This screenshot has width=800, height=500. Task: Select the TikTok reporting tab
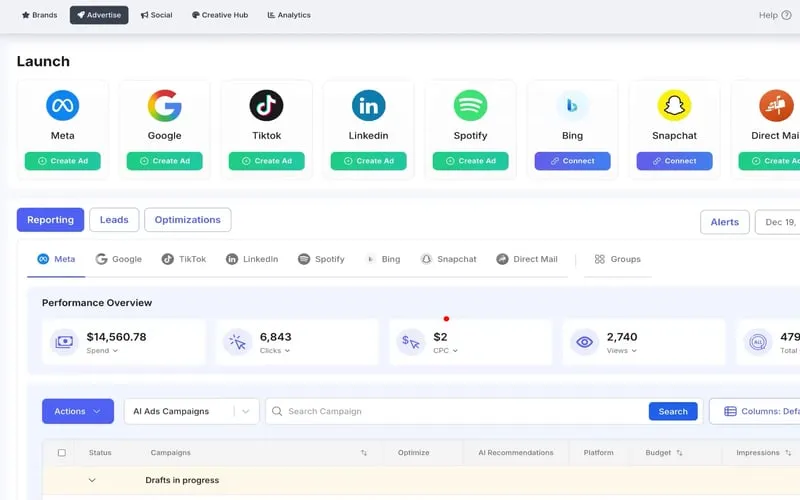tap(184, 259)
